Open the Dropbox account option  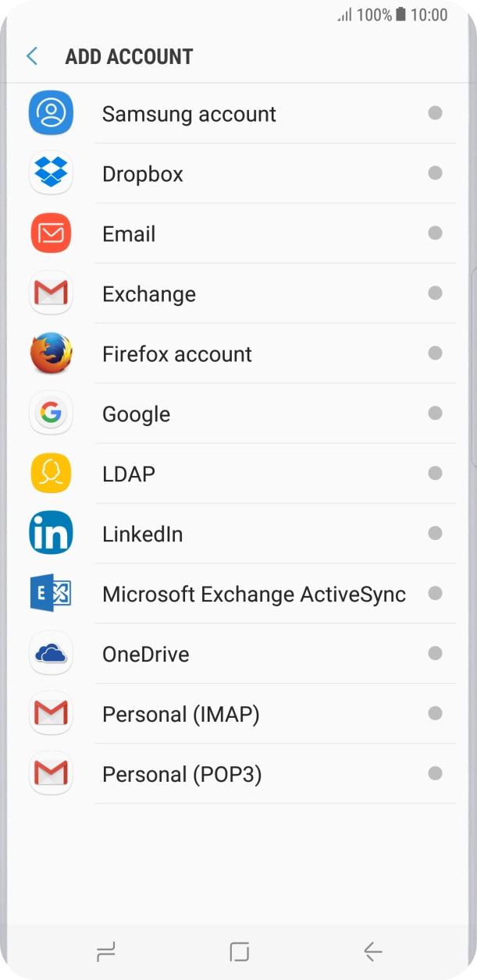point(143,173)
